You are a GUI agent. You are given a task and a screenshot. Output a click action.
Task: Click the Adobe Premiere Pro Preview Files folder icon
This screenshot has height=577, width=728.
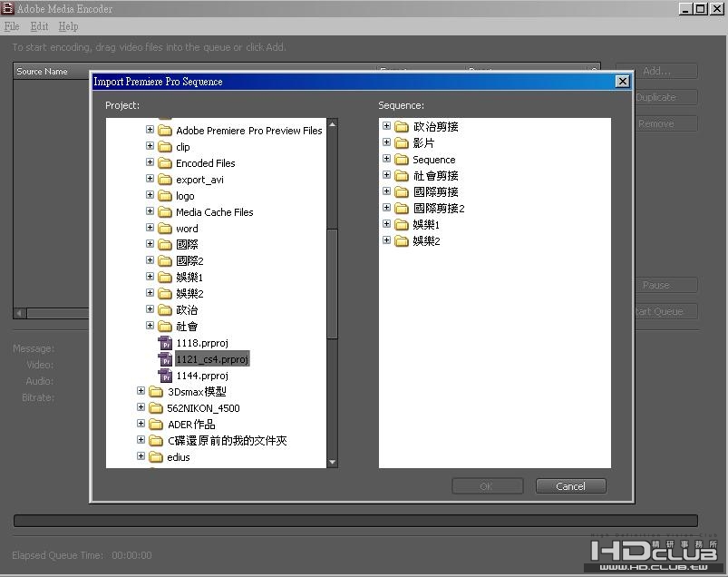pyautogui.click(x=165, y=131)
